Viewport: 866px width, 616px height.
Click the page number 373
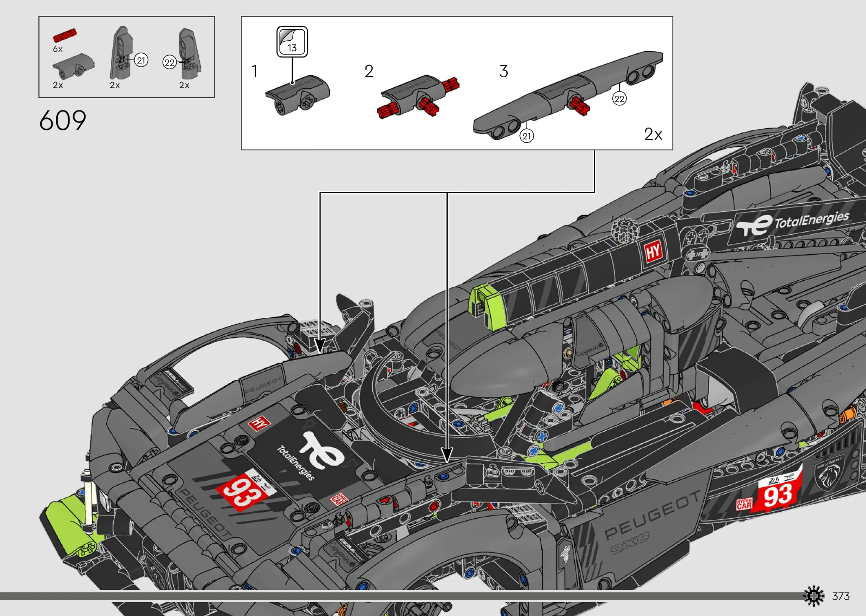click(841, 596)
